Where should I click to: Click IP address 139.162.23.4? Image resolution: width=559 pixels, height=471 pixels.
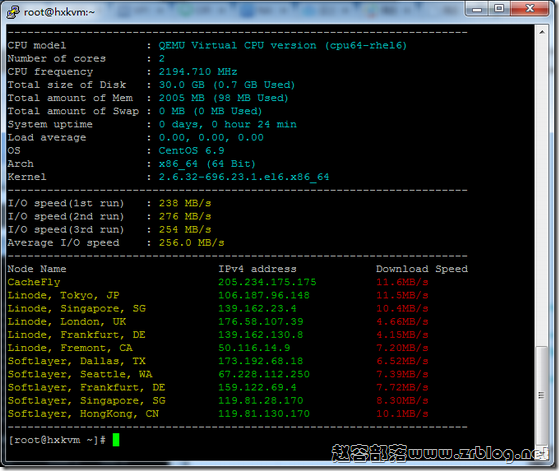(257, 308)
